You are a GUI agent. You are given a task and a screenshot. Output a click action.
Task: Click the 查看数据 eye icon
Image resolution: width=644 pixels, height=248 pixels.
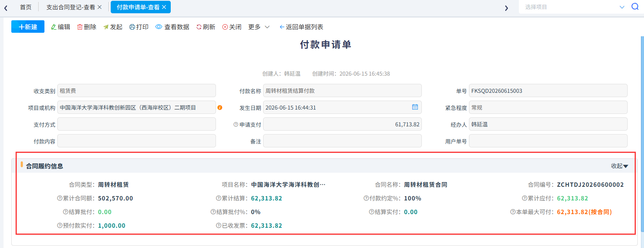tap(159, 27)
